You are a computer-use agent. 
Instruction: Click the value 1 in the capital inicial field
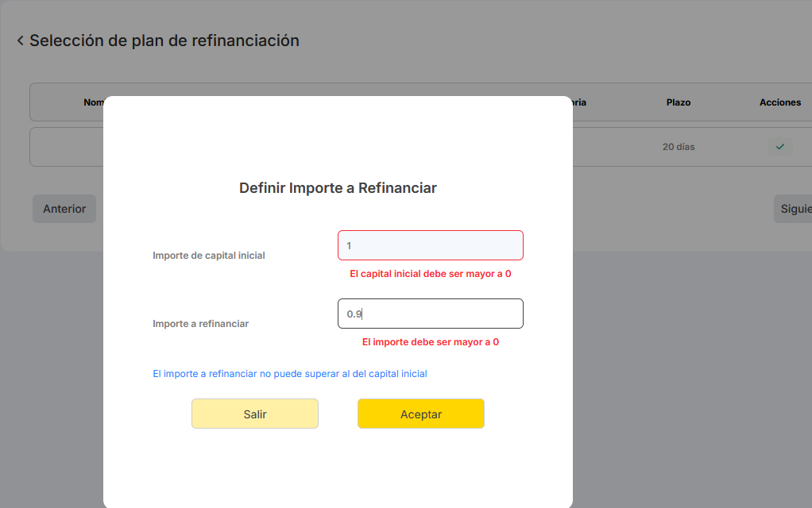coord(349,245)
